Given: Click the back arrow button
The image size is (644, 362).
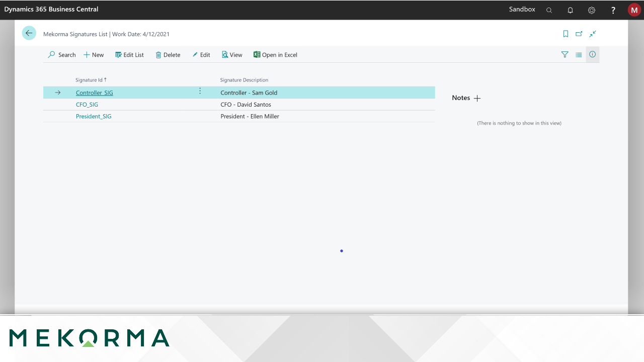Looking at the screenshot, I should 29,33.
